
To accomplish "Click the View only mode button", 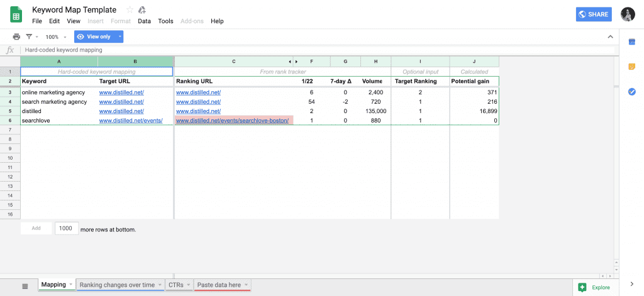I will tap(94, 36).
